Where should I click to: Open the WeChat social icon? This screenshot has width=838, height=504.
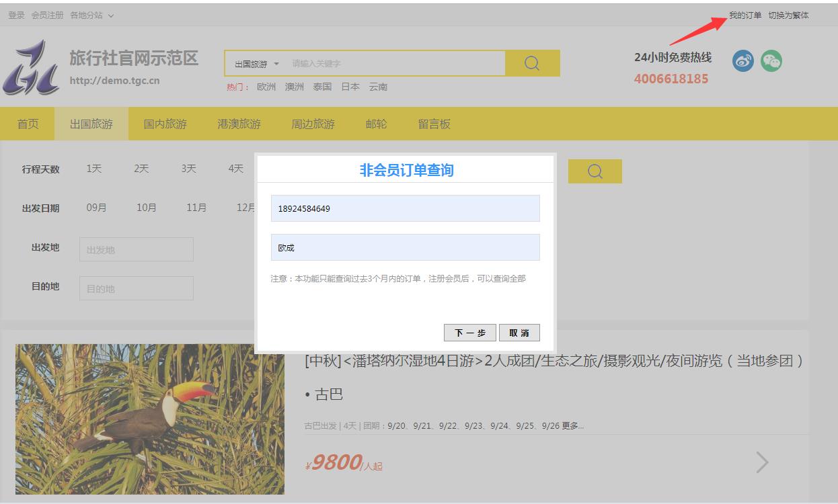(x=771, y=61)
